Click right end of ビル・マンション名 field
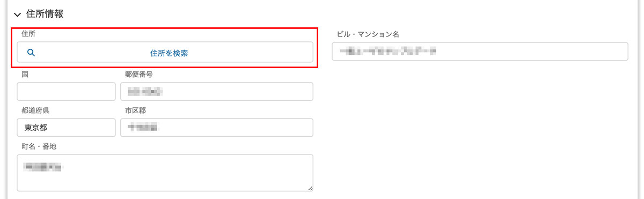 (617, 51)
